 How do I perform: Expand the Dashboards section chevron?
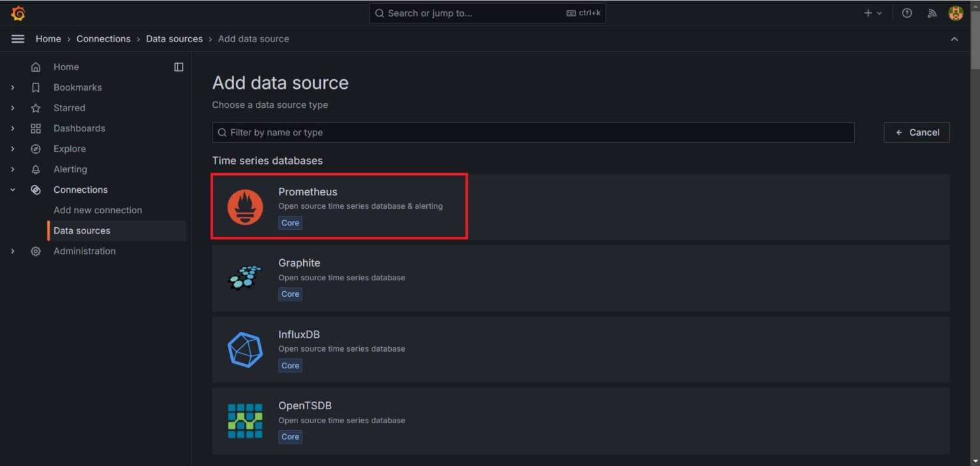click(13, 128)
